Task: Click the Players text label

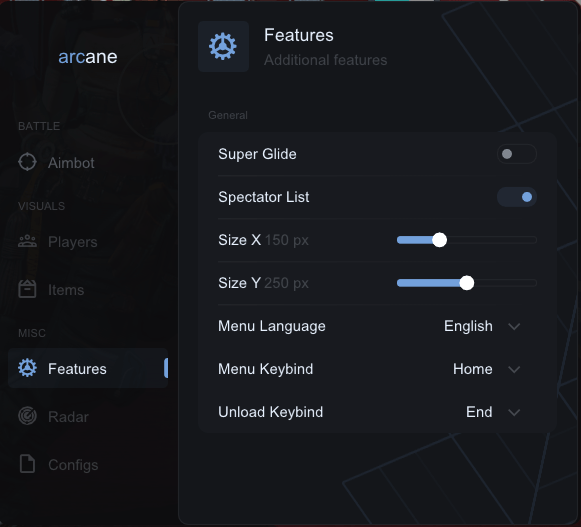Action: (x=73, y=242)
